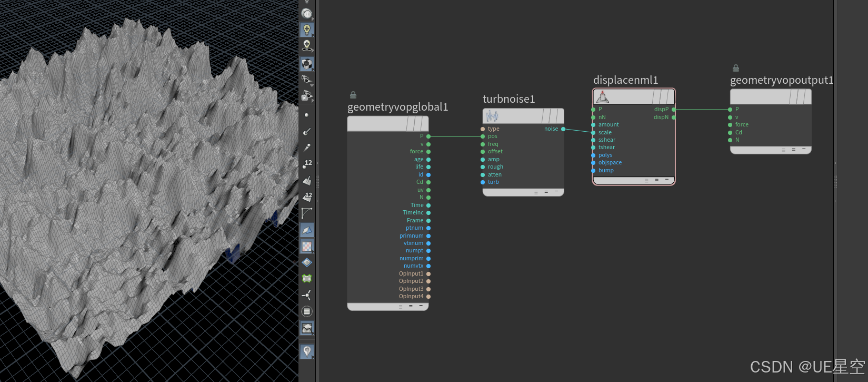Click the blue diamond display icon

pos(307,262)
